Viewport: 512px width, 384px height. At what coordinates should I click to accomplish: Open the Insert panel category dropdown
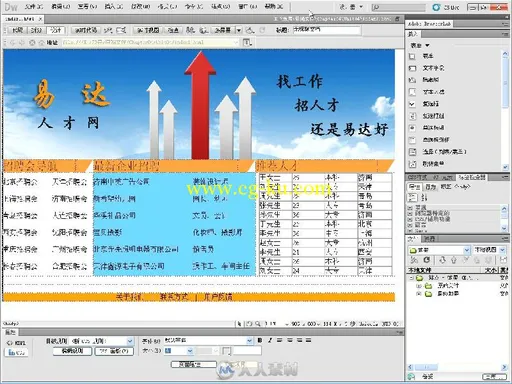[420, 45]
